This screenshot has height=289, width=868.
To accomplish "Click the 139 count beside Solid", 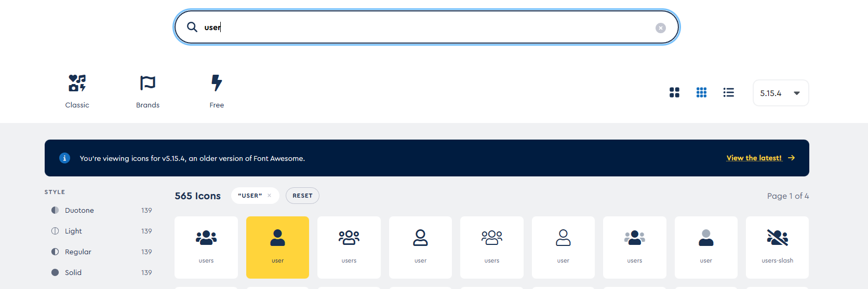I will pos(146,272).
